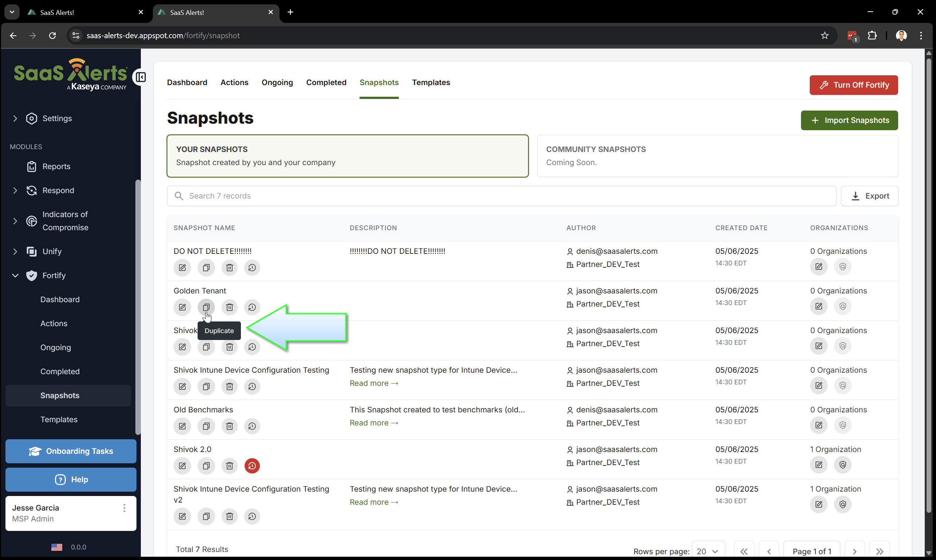936x560 pixels.
Task: Switch to the Templates tab
Action: 431,82
